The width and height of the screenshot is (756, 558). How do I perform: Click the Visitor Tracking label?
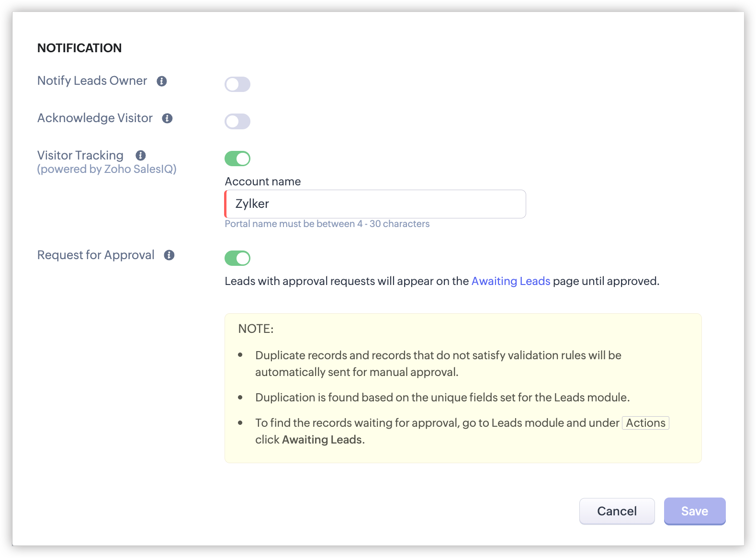pos(80,156)
